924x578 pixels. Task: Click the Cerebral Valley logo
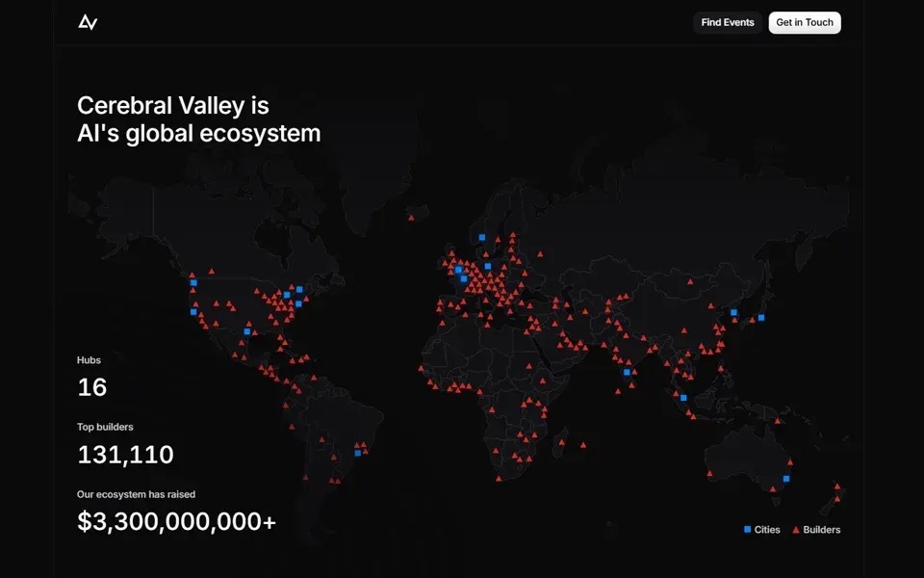pos(88,22)
